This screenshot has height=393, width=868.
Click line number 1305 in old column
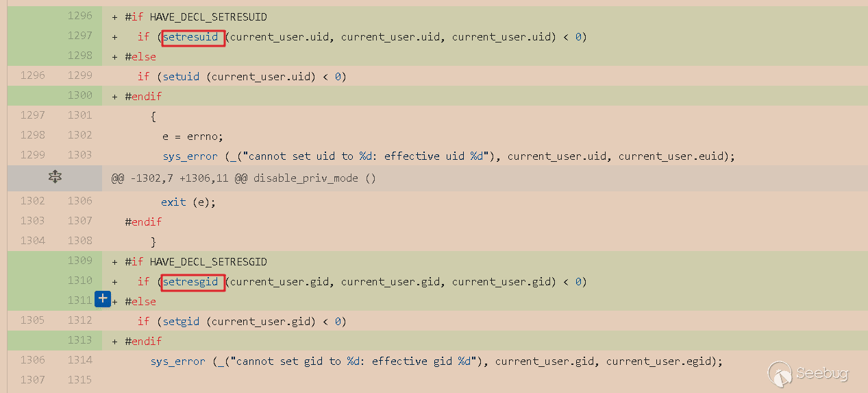(33, 320)
